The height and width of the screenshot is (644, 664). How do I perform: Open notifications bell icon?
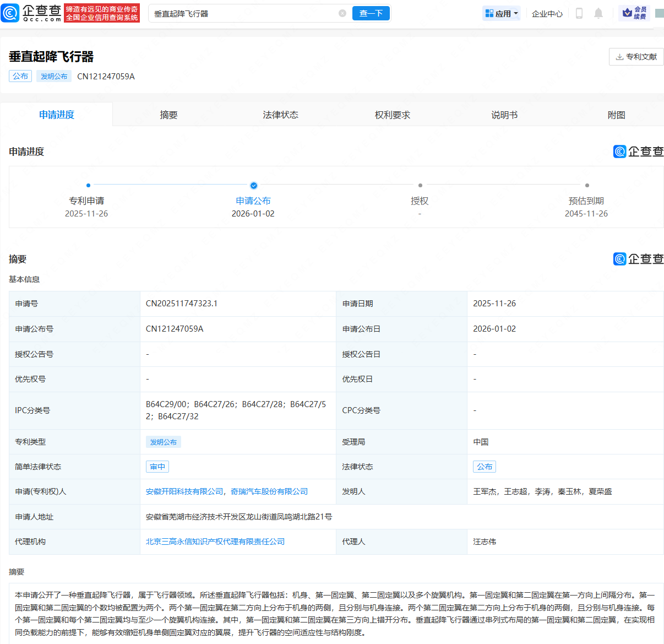point(598,13)
